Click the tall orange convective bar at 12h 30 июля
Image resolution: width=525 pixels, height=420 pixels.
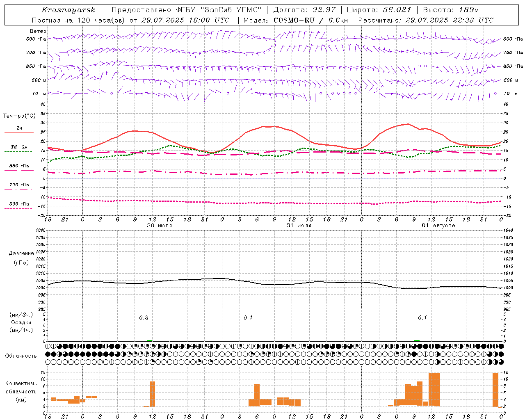(152, 394)
